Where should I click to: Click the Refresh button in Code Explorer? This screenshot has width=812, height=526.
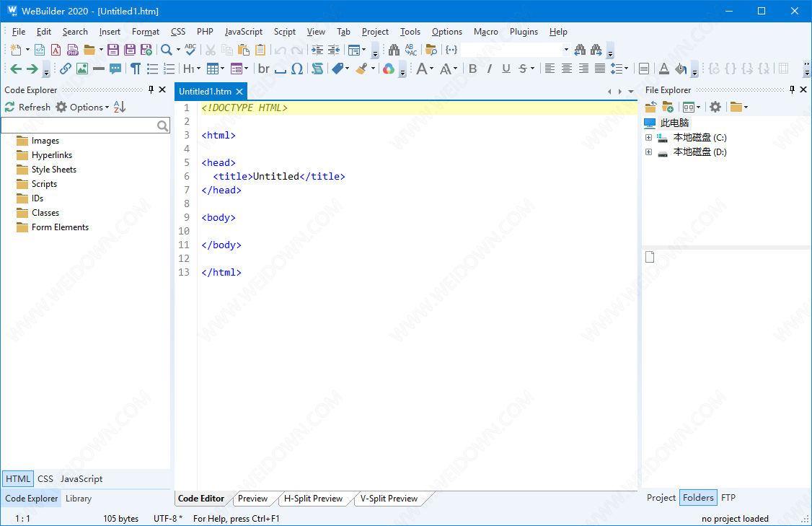(28, 107)
